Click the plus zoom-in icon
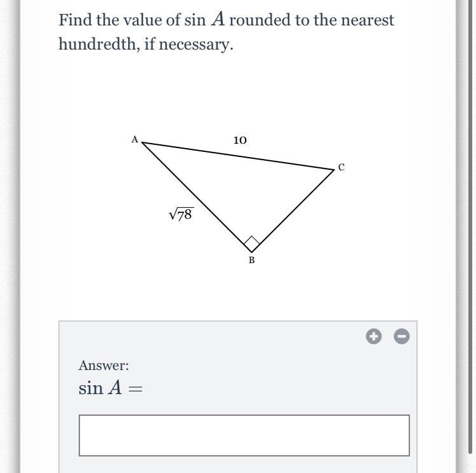The image size is (476, 473). (x=374, y=336)
